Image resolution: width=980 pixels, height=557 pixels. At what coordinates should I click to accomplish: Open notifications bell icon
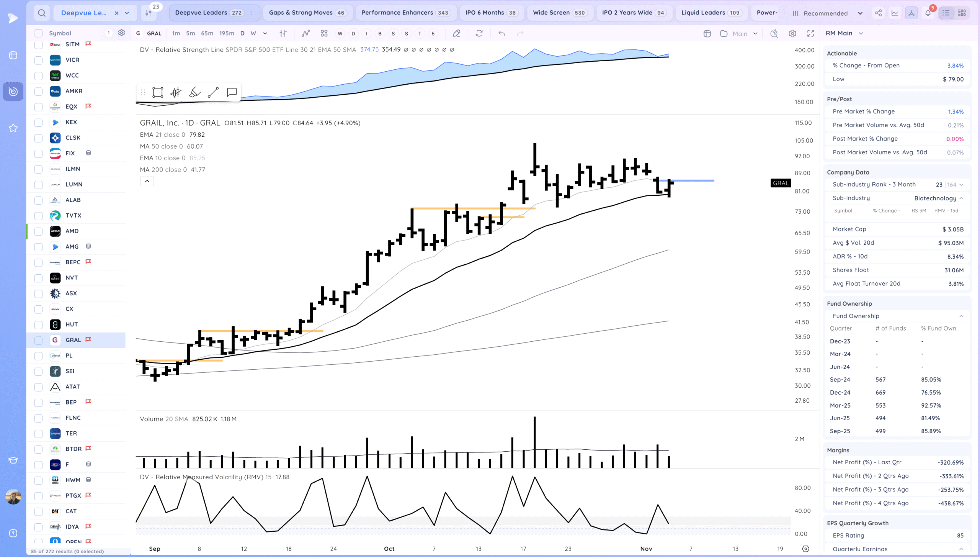(928, 13)
